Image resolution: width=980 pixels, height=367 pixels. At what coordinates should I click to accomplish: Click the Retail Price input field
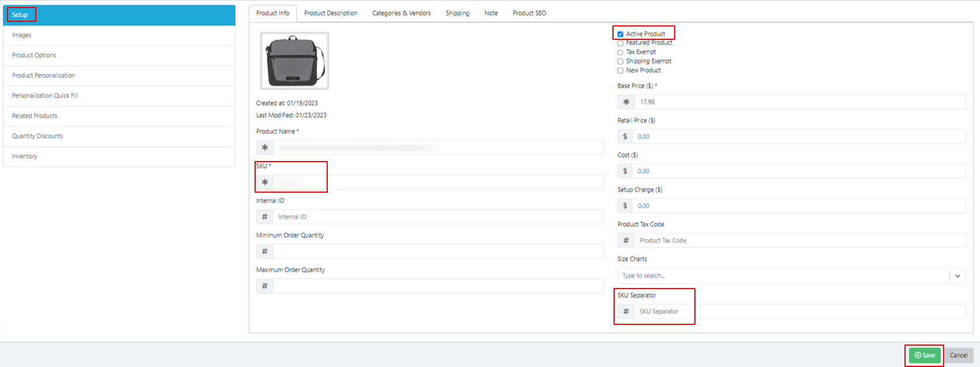[x=799, y=137]
